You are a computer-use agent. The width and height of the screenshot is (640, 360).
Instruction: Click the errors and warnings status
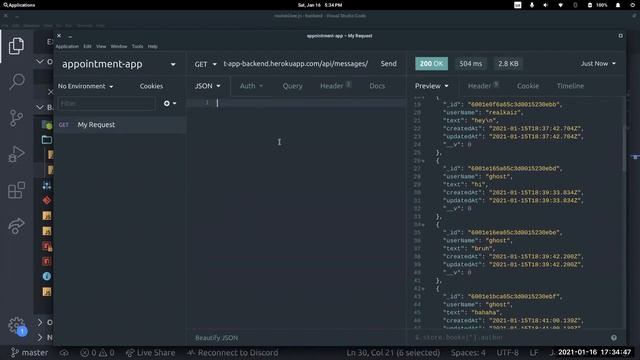point(97,353)
